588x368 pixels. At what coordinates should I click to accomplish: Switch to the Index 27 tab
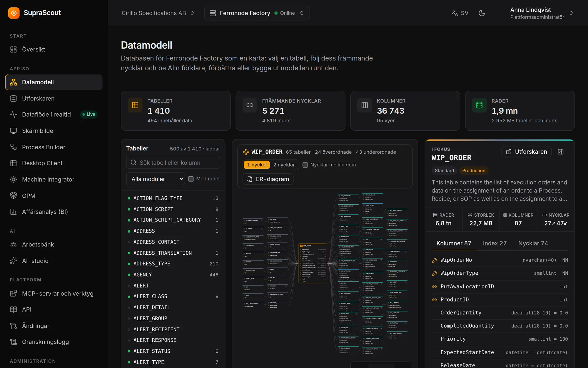pyautogui.click(x=495, y=243)
